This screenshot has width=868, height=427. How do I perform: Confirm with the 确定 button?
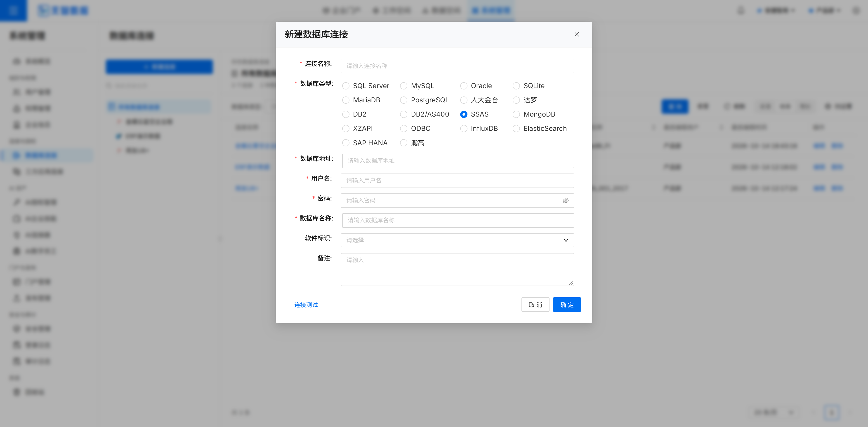click(567, 304)
